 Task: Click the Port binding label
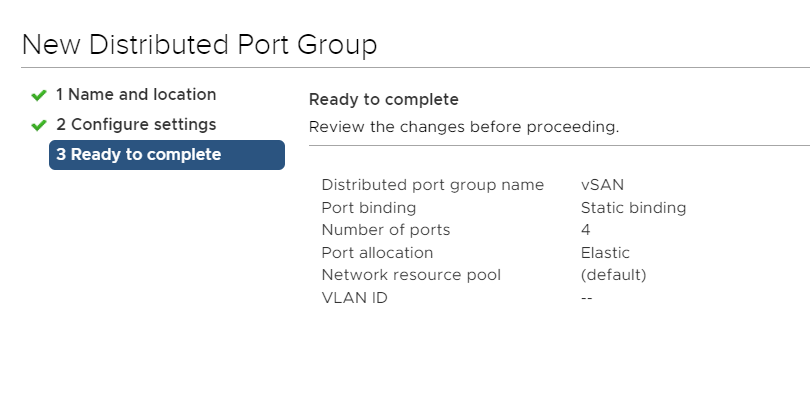(x=368, y=207)
